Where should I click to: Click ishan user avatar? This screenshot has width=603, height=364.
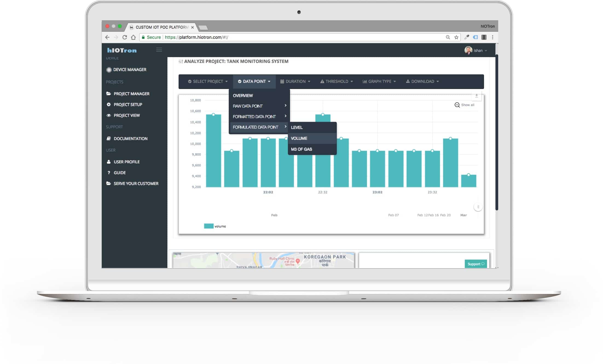coord(468,50)
